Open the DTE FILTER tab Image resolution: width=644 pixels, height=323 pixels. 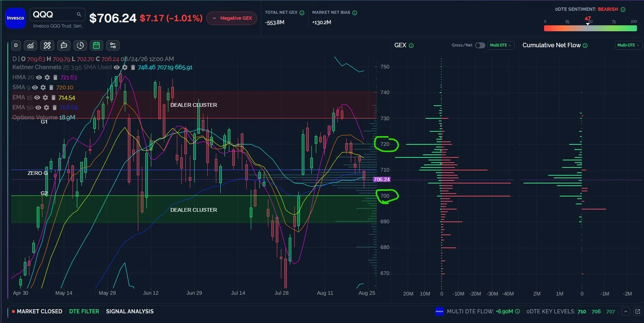84,311
